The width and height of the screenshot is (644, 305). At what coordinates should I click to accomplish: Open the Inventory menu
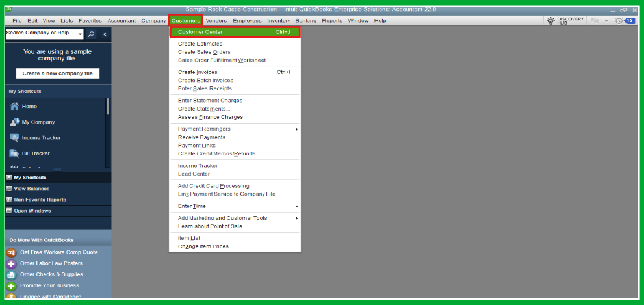tap(279, 21)
